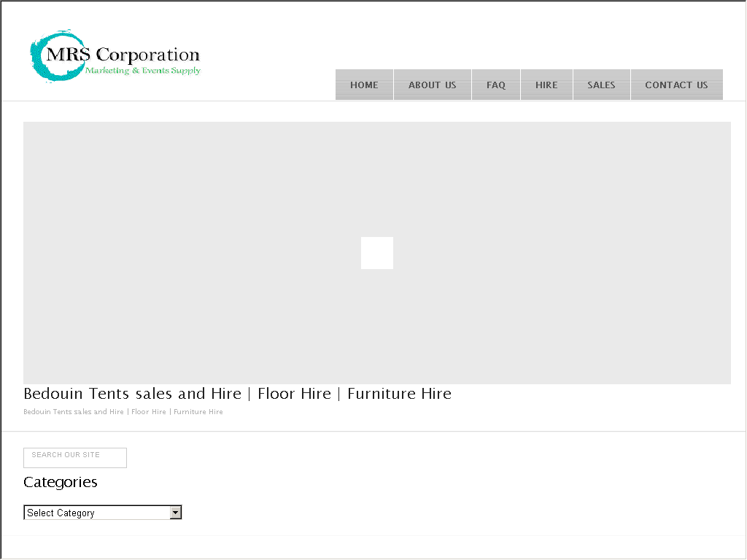Open the SALES menu item
The width and height of the screenshot is (747, 560).
click(601, 85)
